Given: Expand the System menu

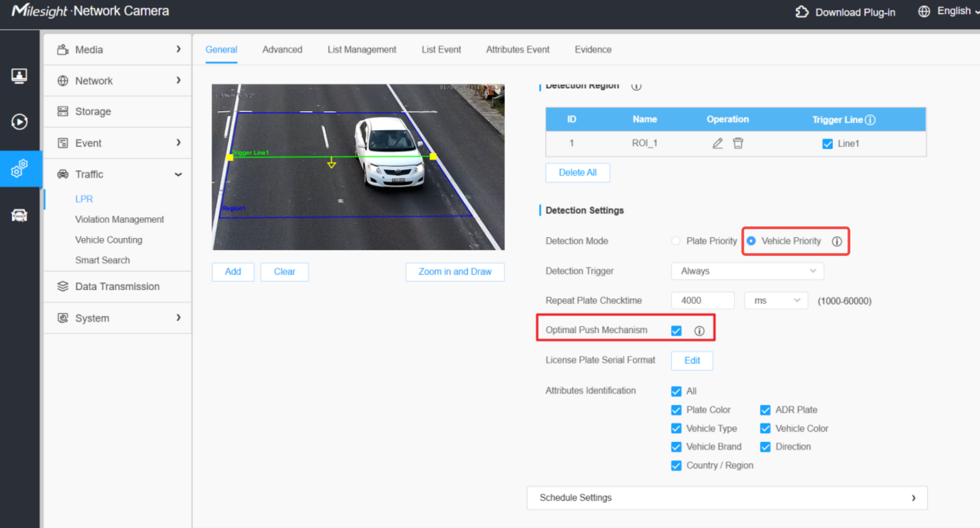Looking at the screenshot, I should click(118, 318).
